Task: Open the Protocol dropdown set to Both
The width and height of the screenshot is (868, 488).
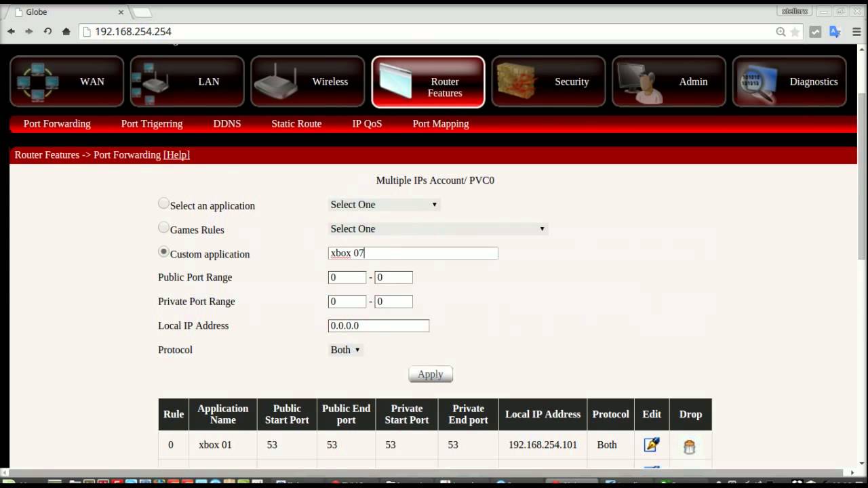Action: click(346, 350)
